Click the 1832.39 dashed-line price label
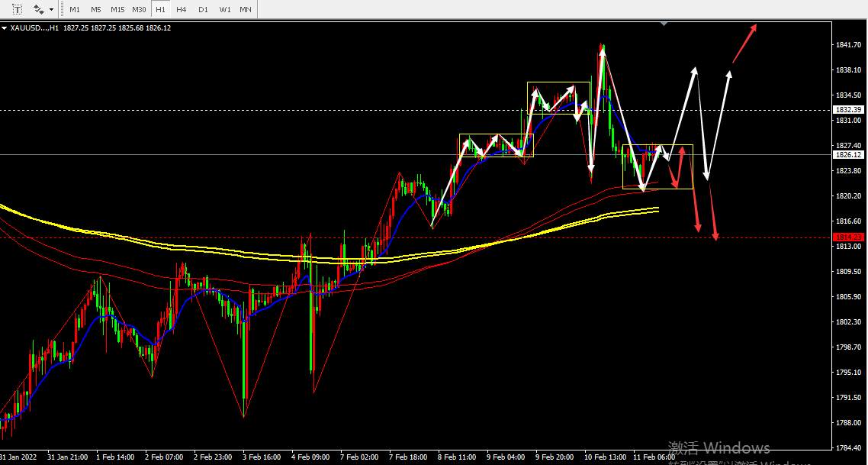Viewport: 868px width, 465px height. tap(847, 110)
